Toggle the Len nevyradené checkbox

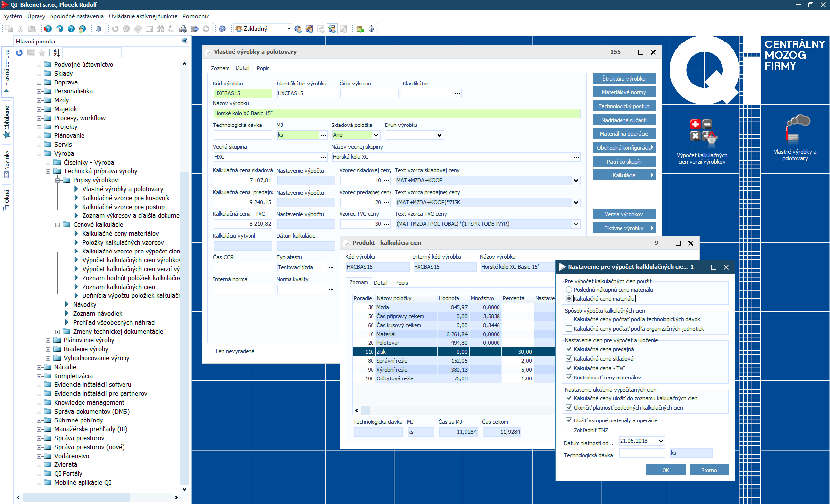click(x=211, y=351)
